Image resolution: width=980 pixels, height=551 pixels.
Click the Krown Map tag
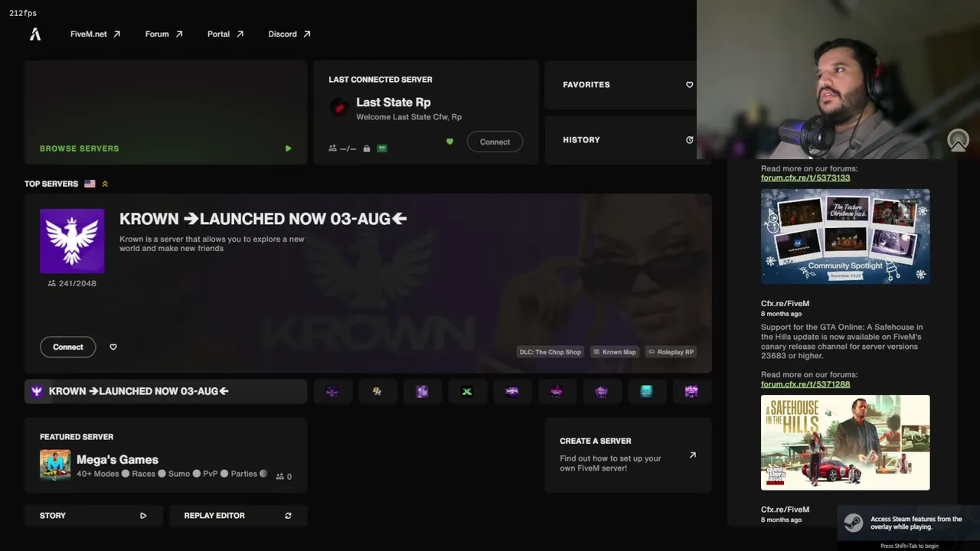614,352
